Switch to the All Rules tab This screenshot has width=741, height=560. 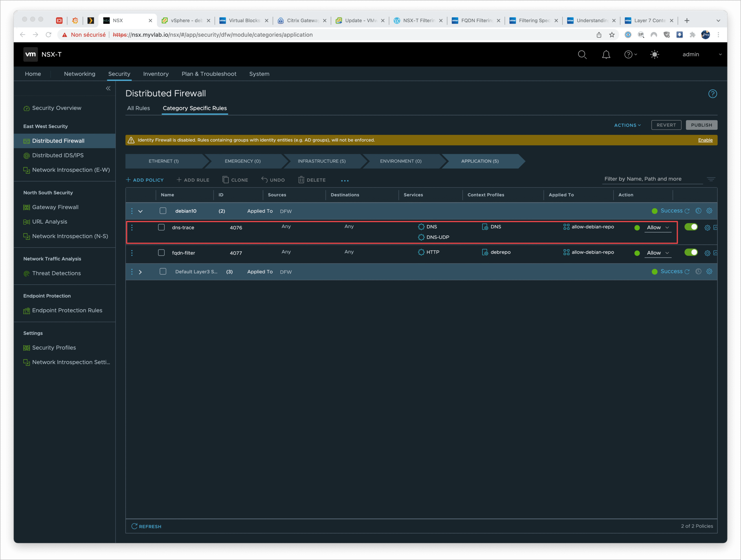[138, 108]
